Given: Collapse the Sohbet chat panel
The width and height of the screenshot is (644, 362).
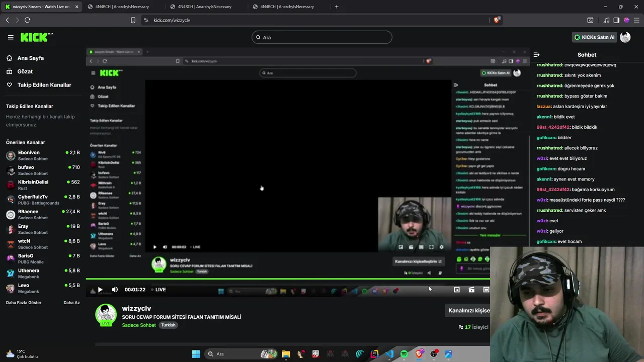Looking at the screenshot, I should 536,55.
